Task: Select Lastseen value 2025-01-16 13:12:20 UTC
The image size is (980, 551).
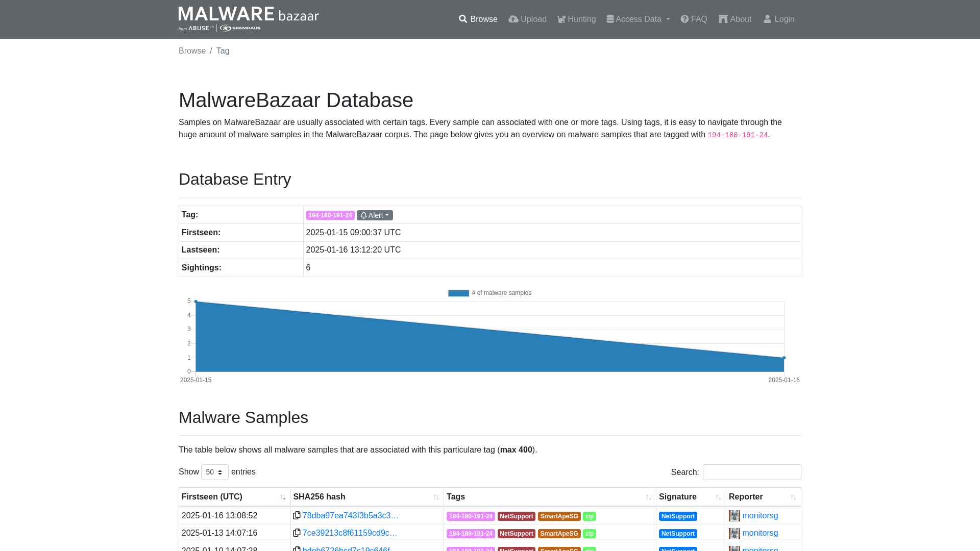Action: pyautogui.click(x=353, y=250)
